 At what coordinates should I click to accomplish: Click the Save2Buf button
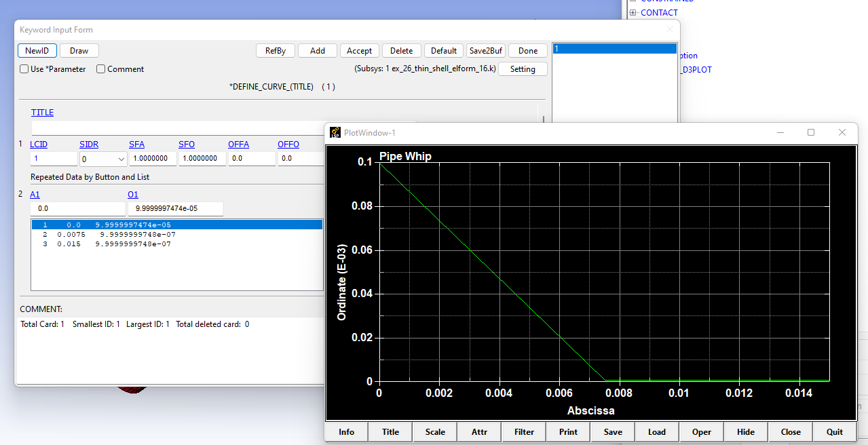click(x=485, y=51)
